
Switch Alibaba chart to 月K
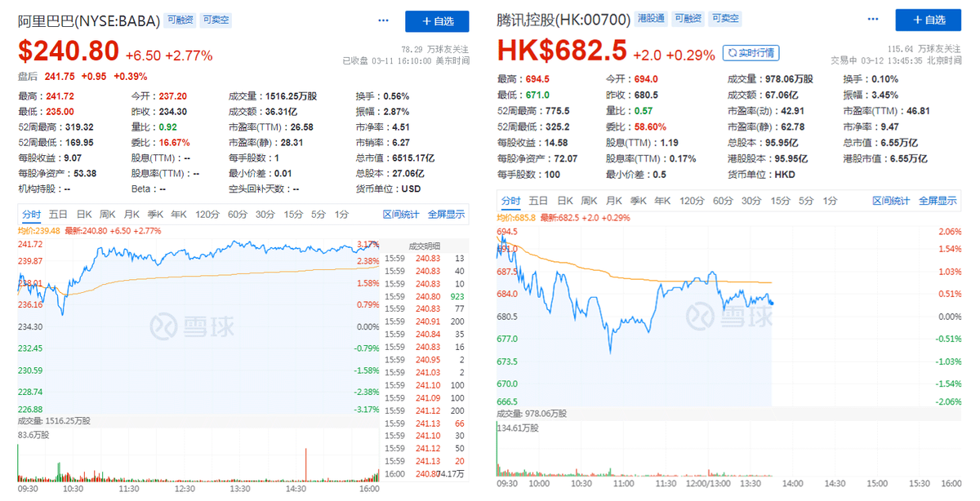pyautogui.click(x=131, y=215)
